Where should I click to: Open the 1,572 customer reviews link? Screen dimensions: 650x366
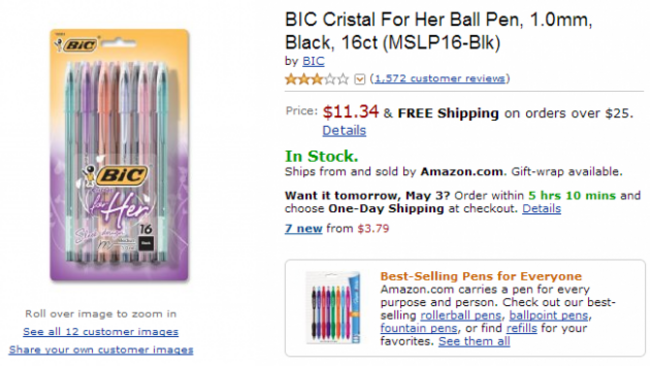point(440,78)
